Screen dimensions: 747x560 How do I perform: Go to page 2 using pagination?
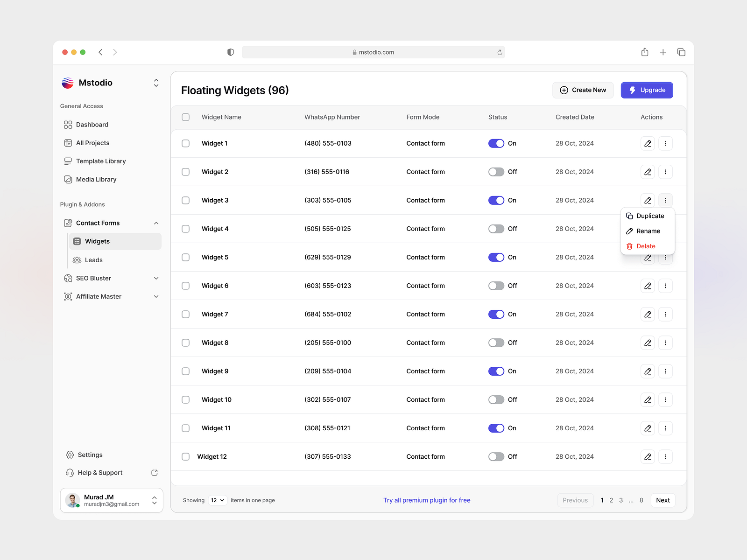[x=611, y=500]
